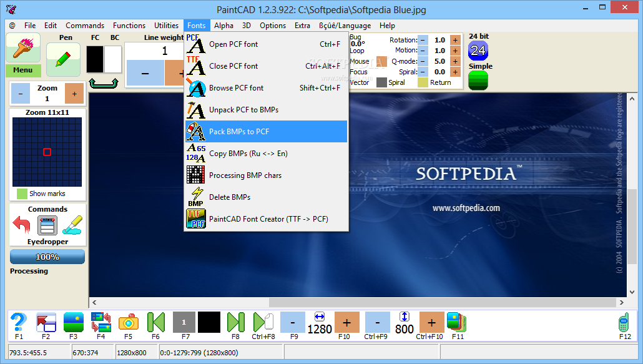Image resolution: width=643 pixels, height=364 pixels.
Task: Select Unpack PCF to BMPs
Action: [266, 109]
